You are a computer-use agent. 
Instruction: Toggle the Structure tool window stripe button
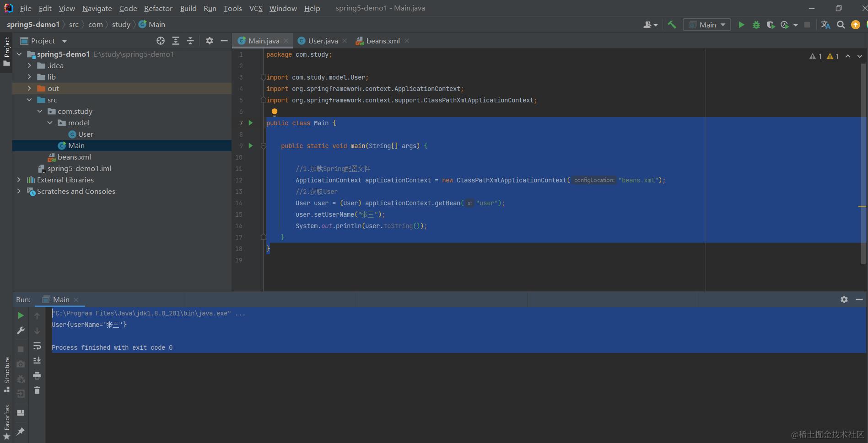click(6, 375)
